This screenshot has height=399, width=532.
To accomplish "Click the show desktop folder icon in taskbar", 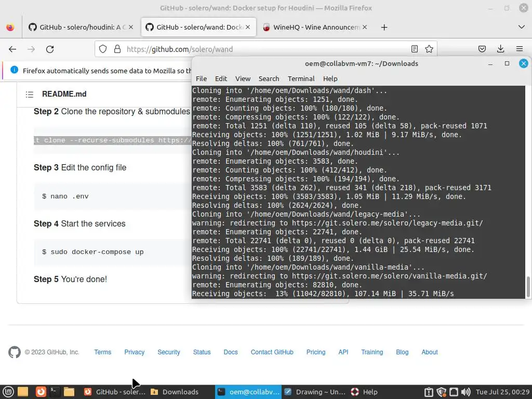I will click(x=23, y=392).
